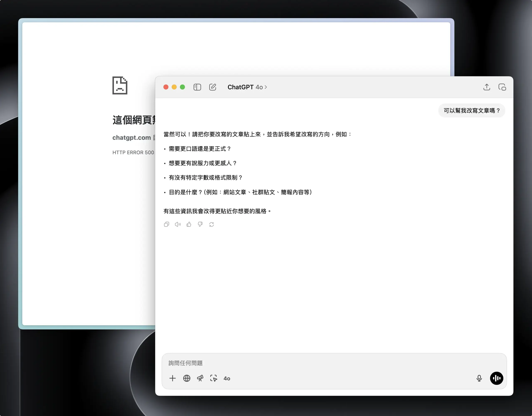The height and width of the screenshot is (416, 532).
Task: Open the 4o model picker in composer
Action: 227,378
